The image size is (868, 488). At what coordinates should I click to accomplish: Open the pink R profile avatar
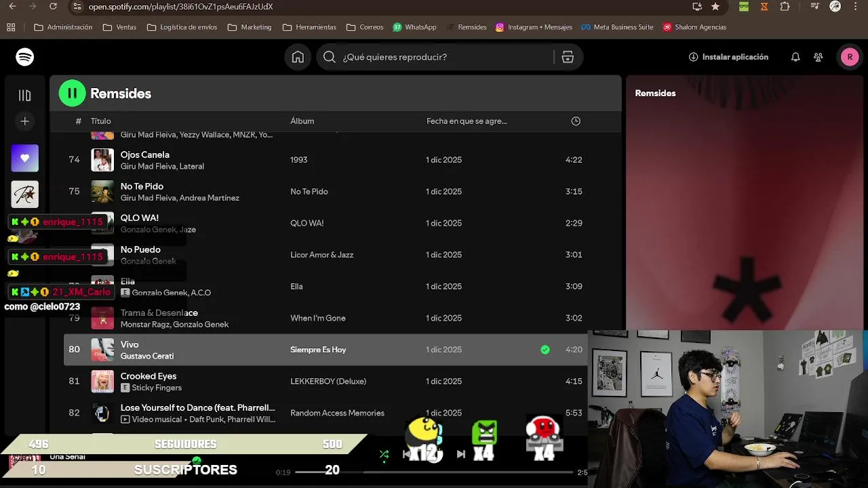point(850,57)
